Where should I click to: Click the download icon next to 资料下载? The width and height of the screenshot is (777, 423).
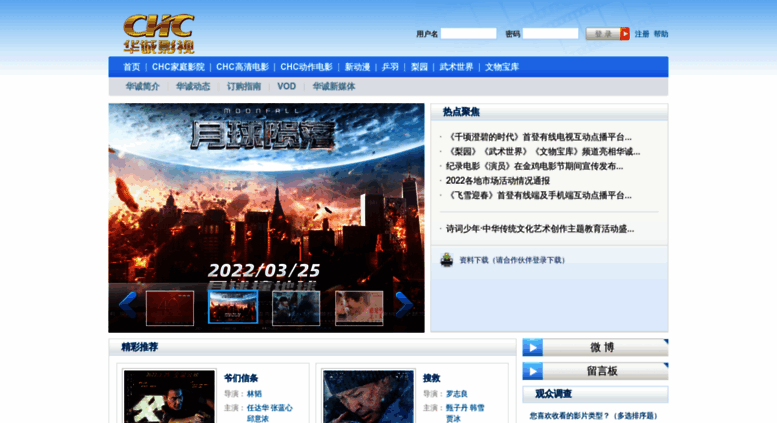coord(446,260)
